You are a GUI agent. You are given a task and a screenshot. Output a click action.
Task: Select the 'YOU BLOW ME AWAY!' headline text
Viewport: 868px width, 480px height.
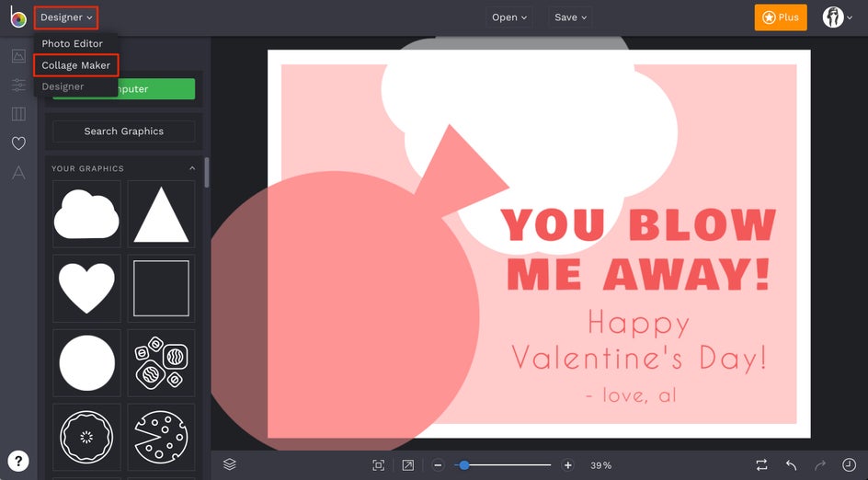point(638,249)
